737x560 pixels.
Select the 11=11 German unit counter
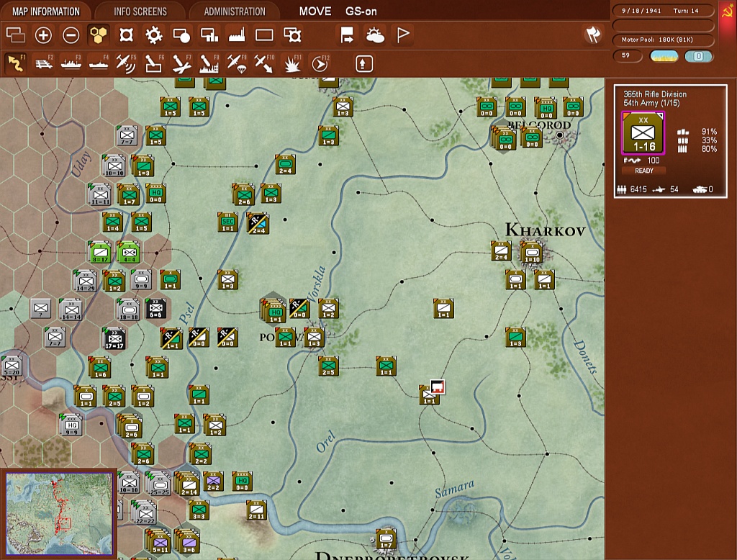click(x=99, y=194)
